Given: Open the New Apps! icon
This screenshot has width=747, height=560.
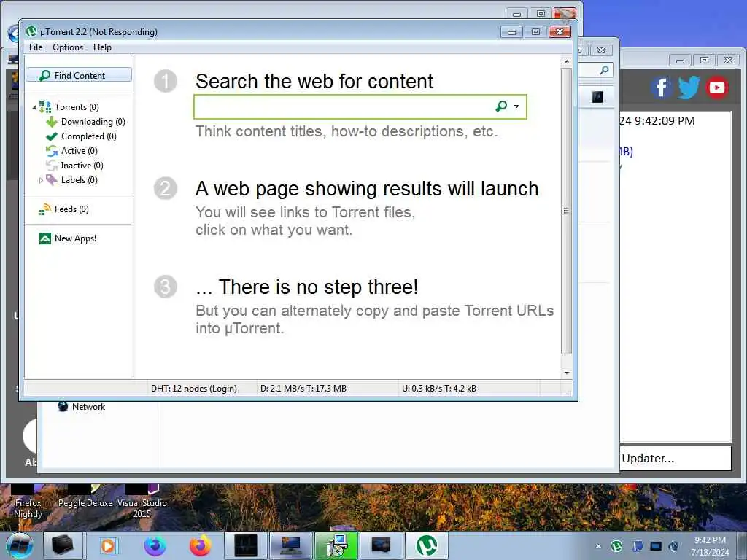Looking at the screenshot, I should tap(45, 238).
